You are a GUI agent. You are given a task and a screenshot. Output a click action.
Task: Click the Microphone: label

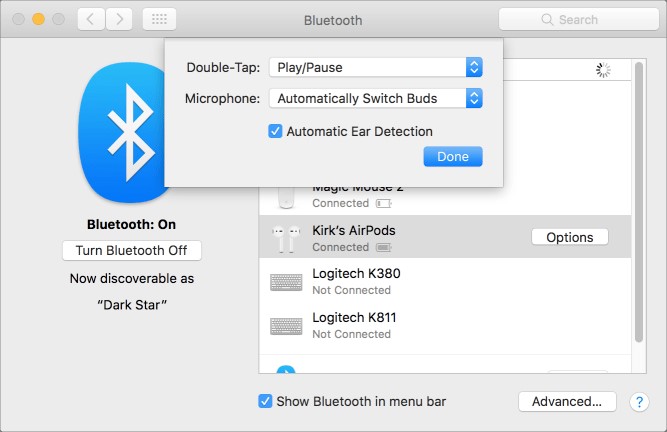tap(222, 99)
